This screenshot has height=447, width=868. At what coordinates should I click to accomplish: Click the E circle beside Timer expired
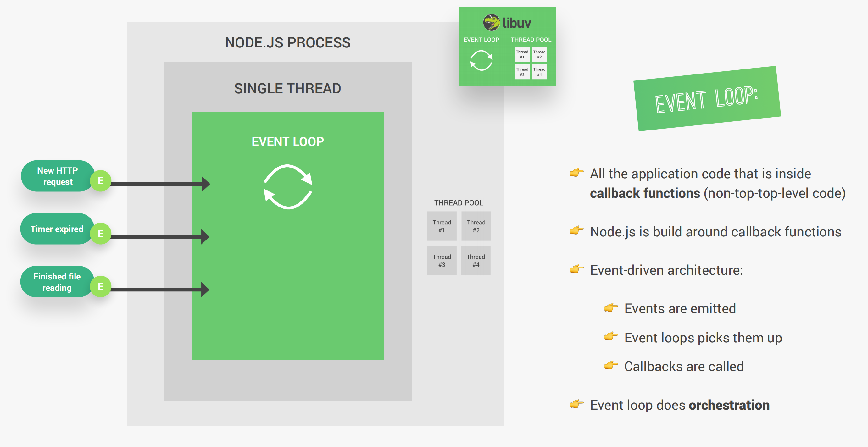[100, 234]
